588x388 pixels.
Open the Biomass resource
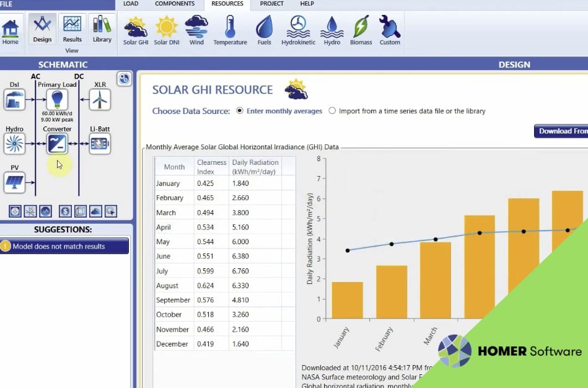[361, 31]
